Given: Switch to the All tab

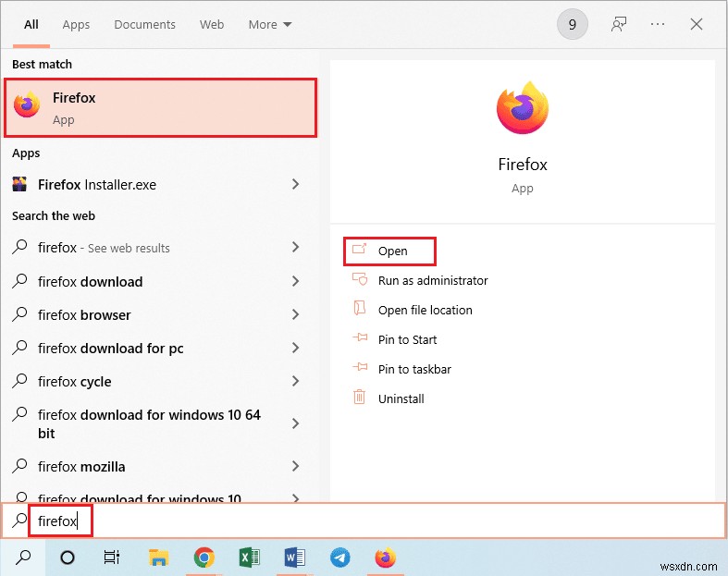Looking at the screenshot, I should (x=31, y=24).
